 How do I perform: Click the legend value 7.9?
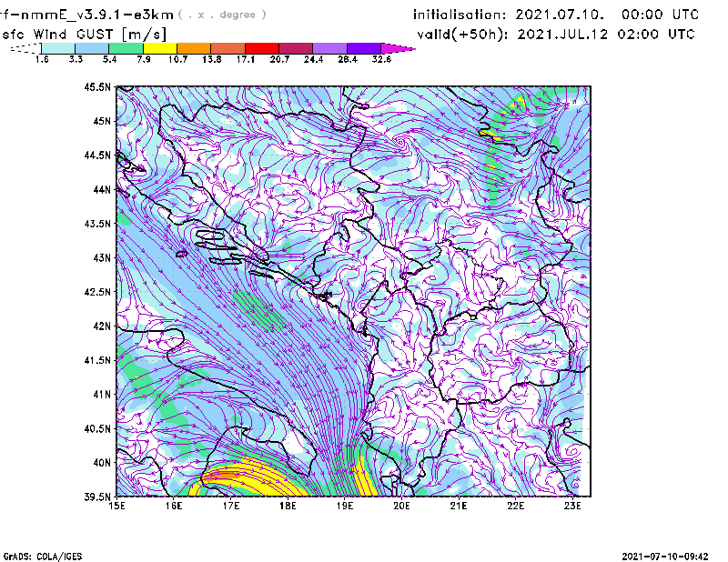click(x=144, y=59)
